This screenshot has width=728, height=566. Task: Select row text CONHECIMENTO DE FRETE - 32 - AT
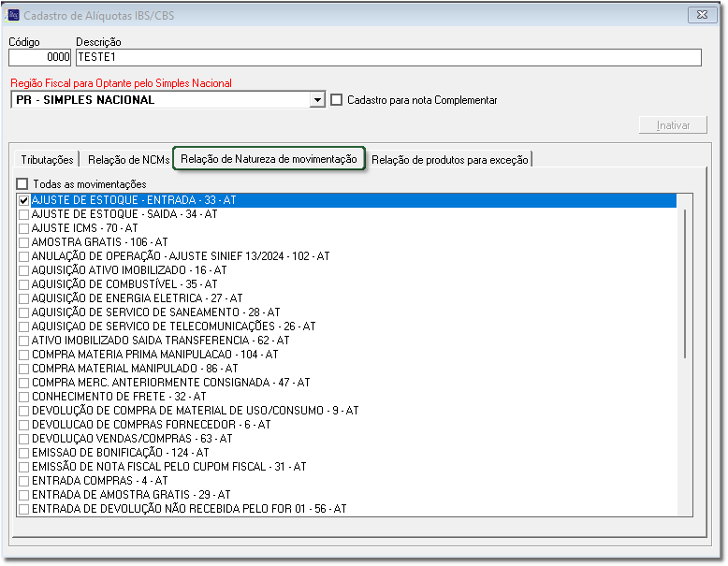[119, 397]
